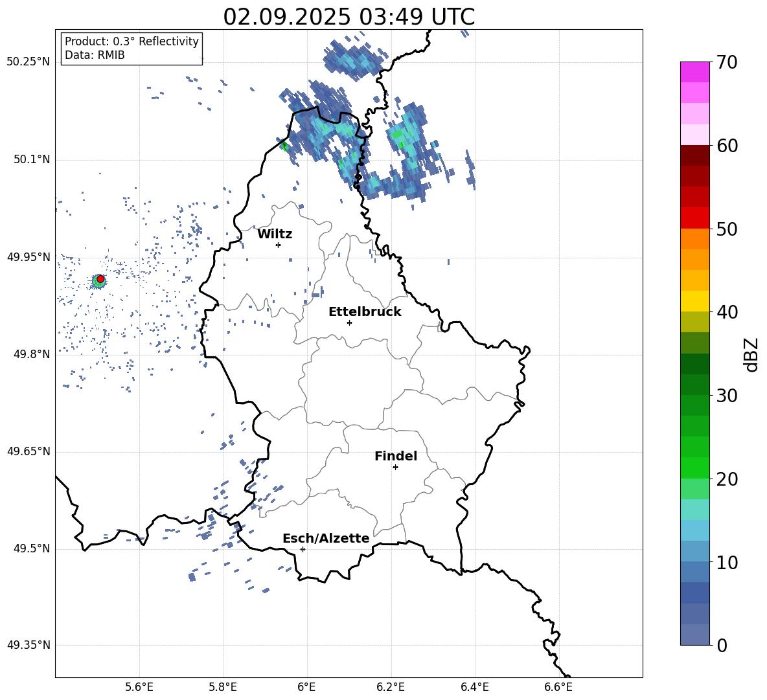Click the cyan colorbar segment below 20
This screenshot has width=767, height=700.
tap(695, 510)
